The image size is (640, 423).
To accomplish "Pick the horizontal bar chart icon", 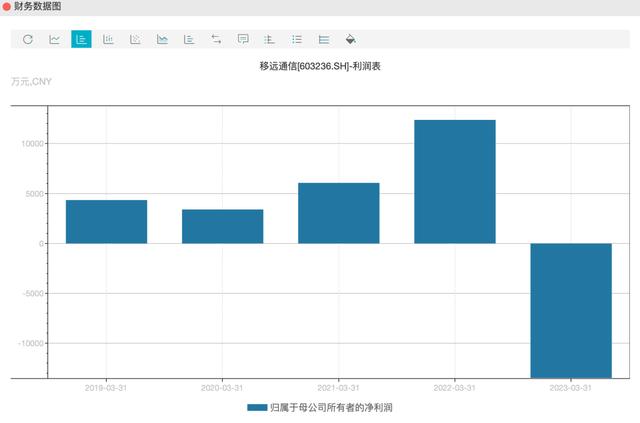I will click(189, 39).
